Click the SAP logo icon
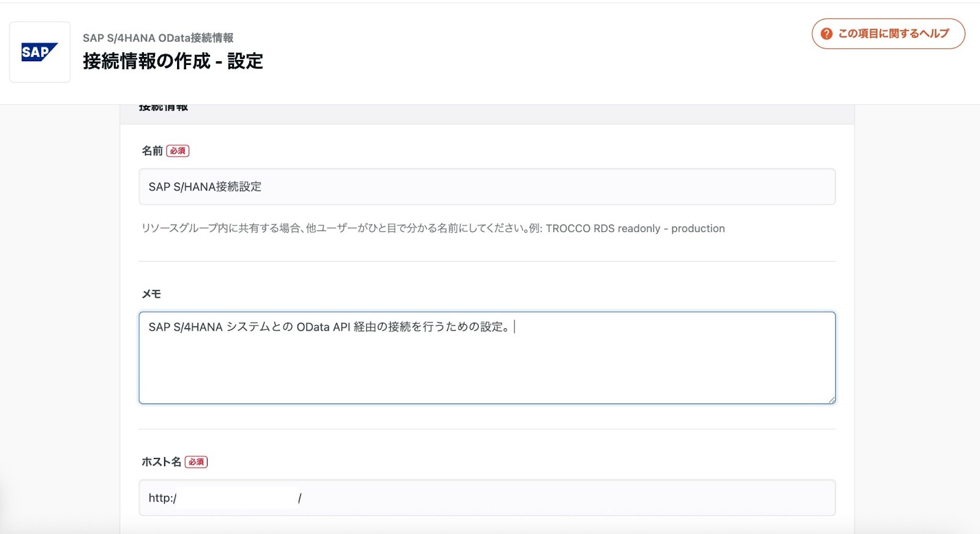Image resolution: width=980 pixels, height=534 pixels. click(x=40, y=52)
